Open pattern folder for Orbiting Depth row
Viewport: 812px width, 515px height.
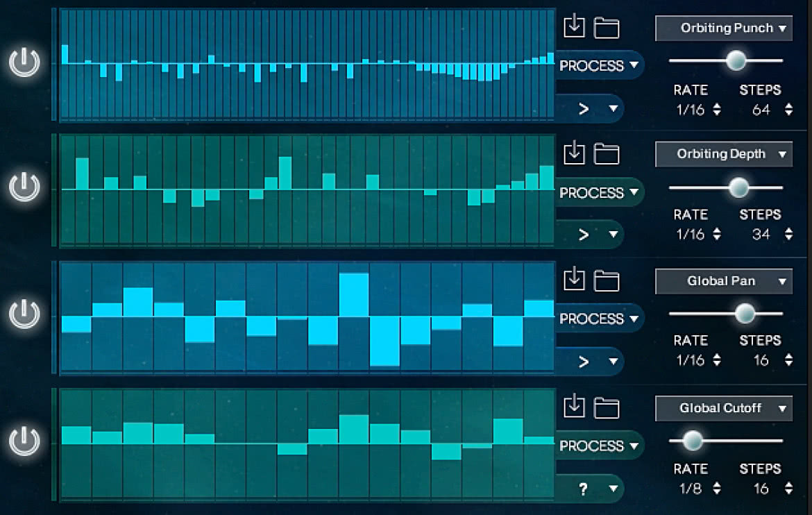click(607, 154)
